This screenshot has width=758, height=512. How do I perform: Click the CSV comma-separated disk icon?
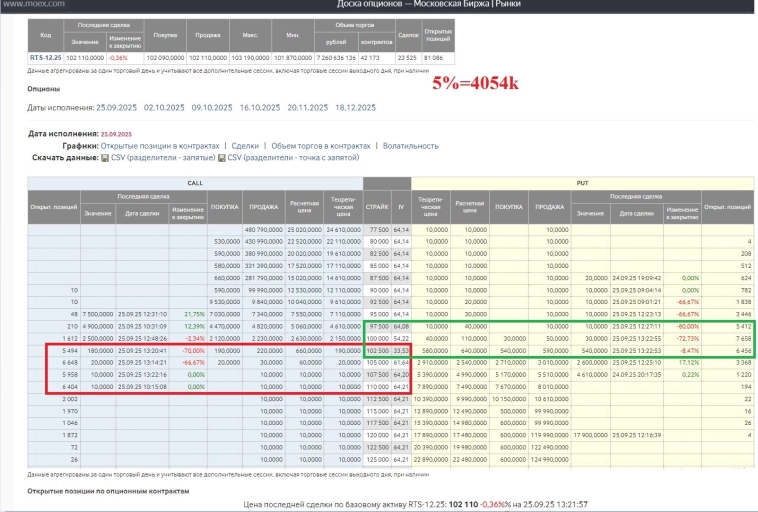click(103, 157)
